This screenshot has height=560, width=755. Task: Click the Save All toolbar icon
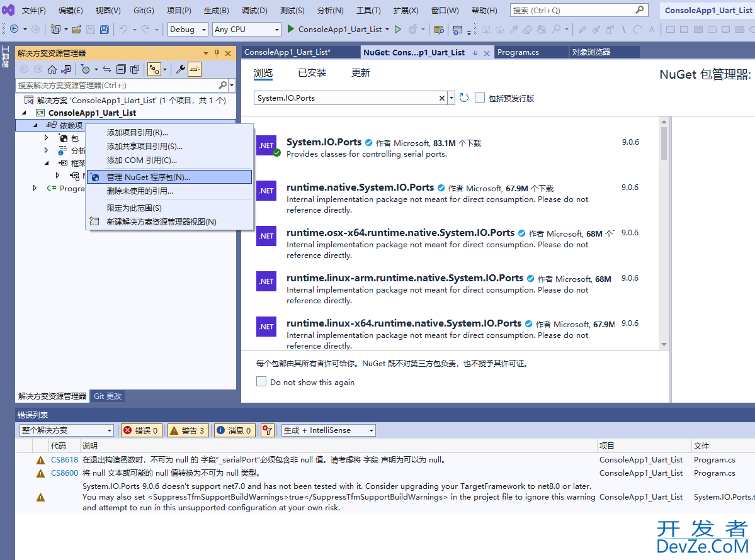(x=104, y=30)
